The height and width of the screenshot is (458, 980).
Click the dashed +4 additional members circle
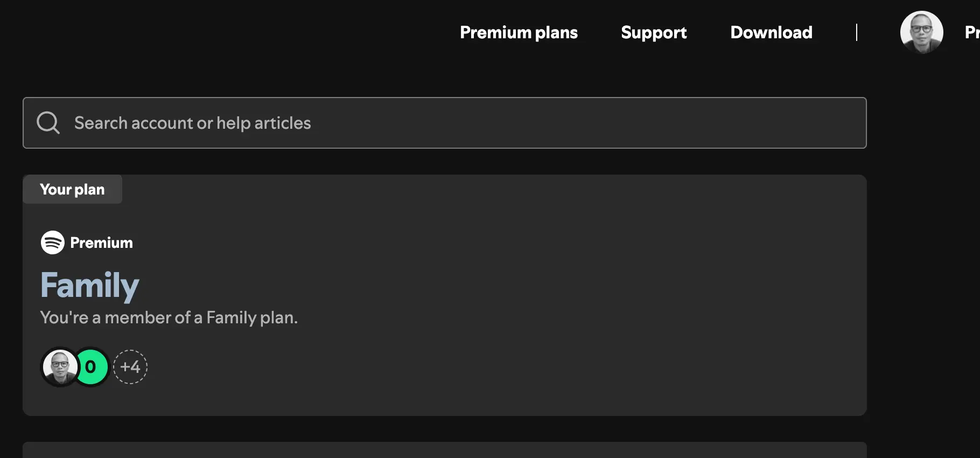coord(130,367)
